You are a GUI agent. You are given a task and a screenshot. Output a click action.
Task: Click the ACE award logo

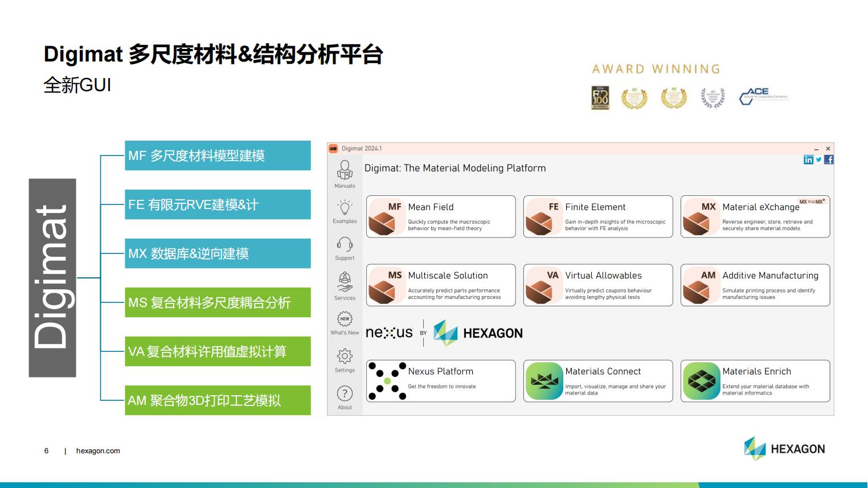pyautogui.click(x=763, y=97)
